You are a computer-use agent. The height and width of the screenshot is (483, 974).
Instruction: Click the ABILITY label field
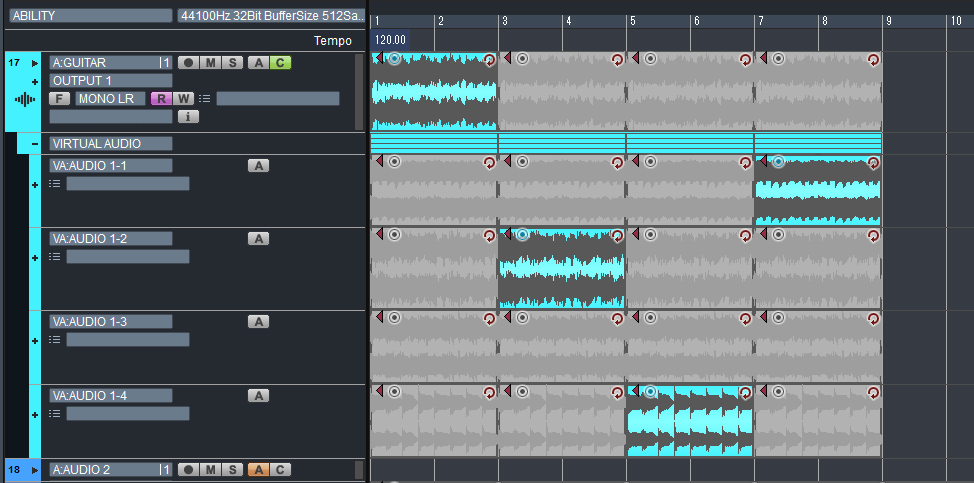click(x=91, y=16)
